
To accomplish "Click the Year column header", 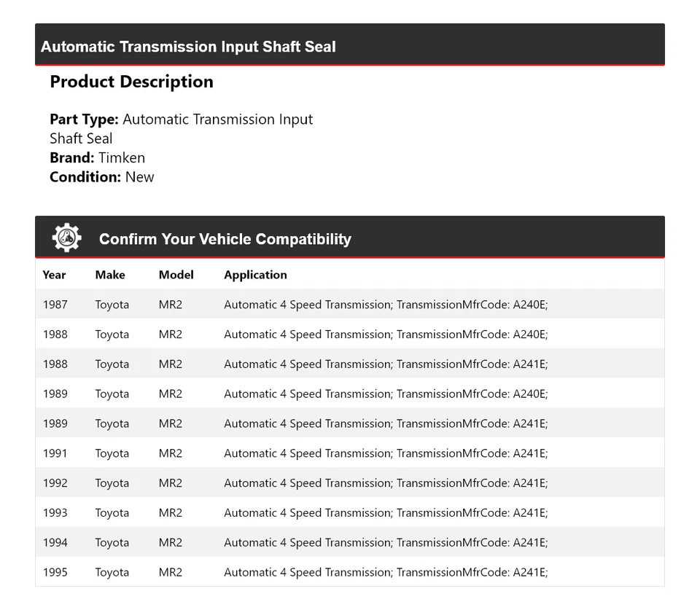I will click(x=54, y=275).
